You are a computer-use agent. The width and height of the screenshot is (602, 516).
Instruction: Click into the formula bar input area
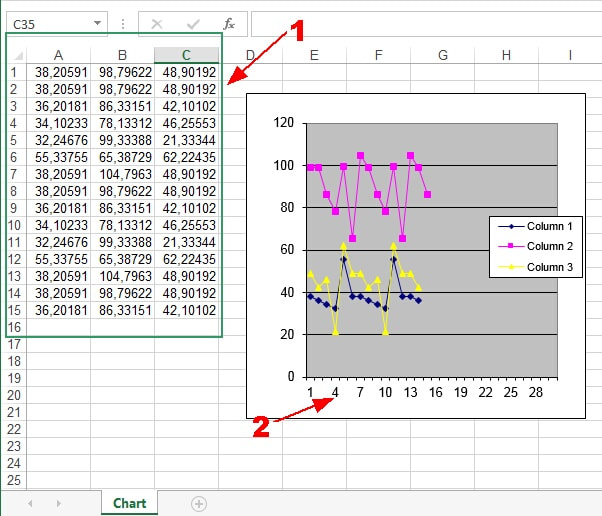(426, 24)
